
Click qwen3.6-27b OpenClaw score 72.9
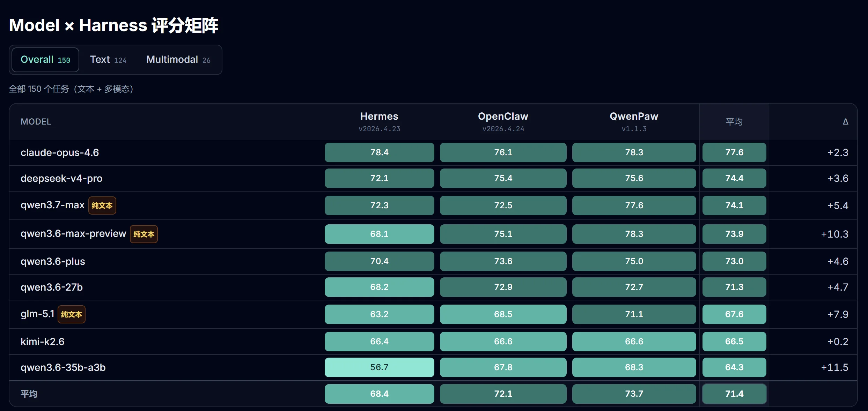(x=503, y=287)
